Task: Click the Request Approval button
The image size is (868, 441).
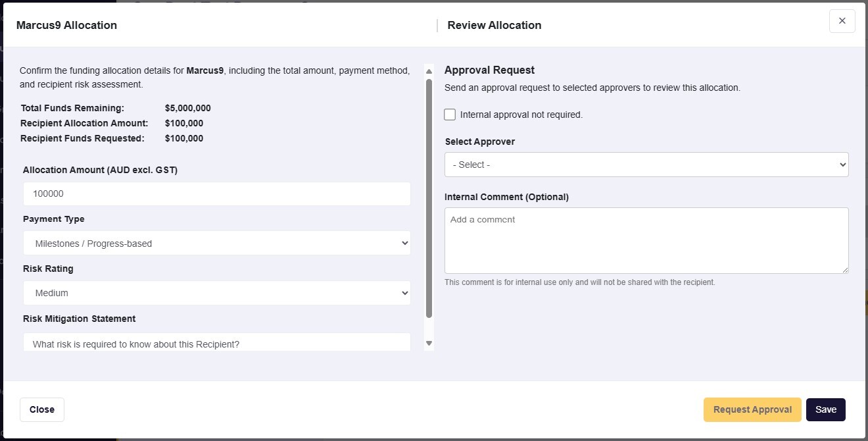Action: pos(752,409)
